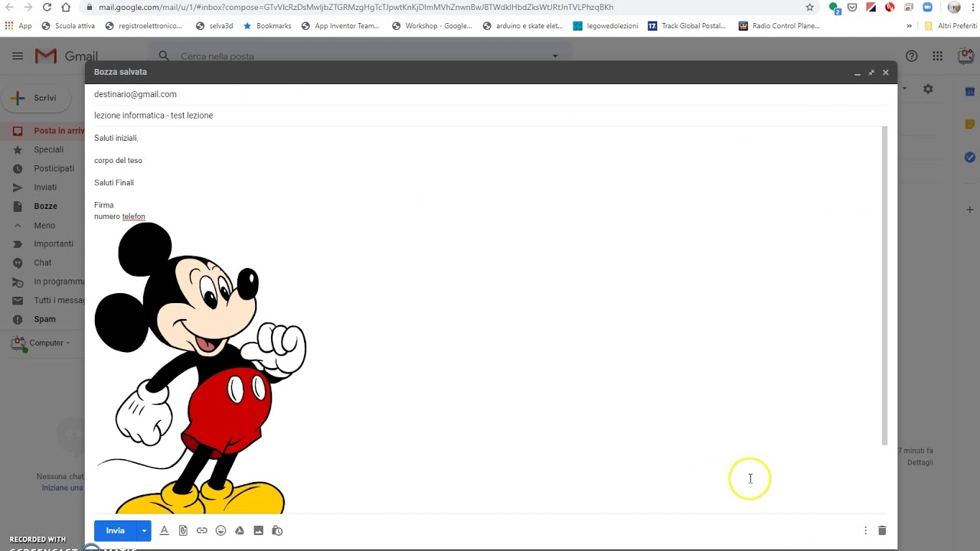Compose new mail with Scrivi
This screenshot has width=980, height=551.
point(35,98)
